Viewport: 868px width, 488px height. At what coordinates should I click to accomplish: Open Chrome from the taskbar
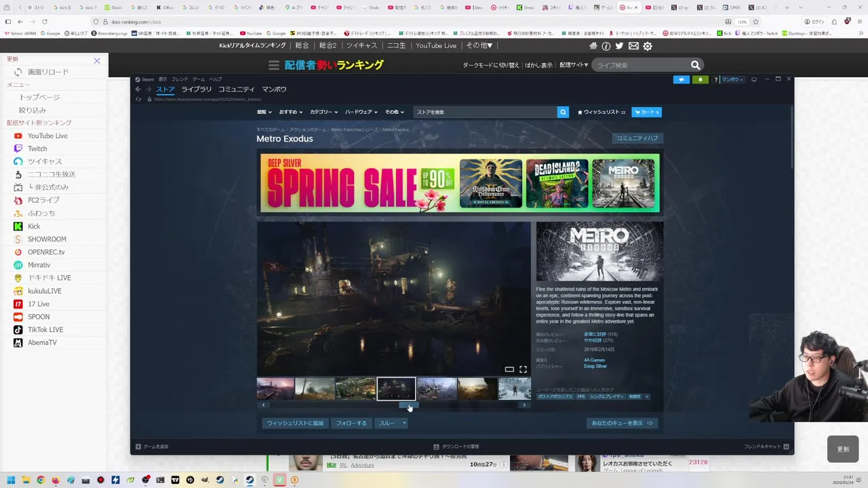pos(41,480)
